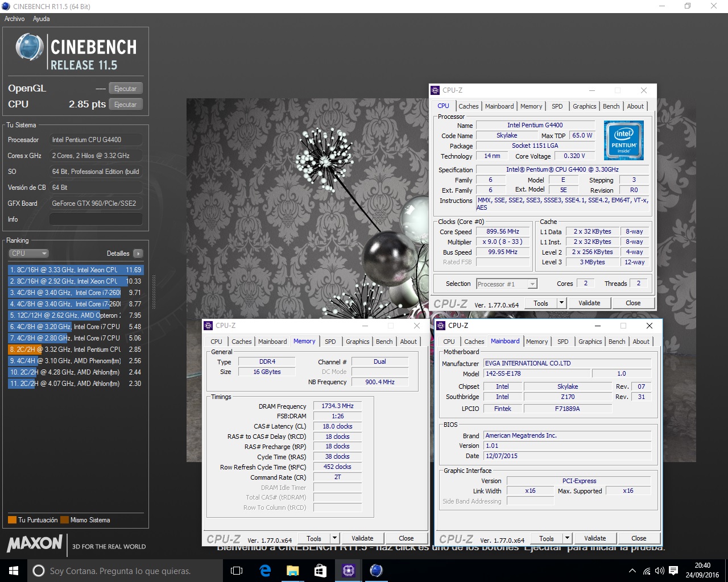Screen dimensions: 728x582
Task: Click the Mismo Sistema brown legend swatch
Action: click(x=64, y=520)
